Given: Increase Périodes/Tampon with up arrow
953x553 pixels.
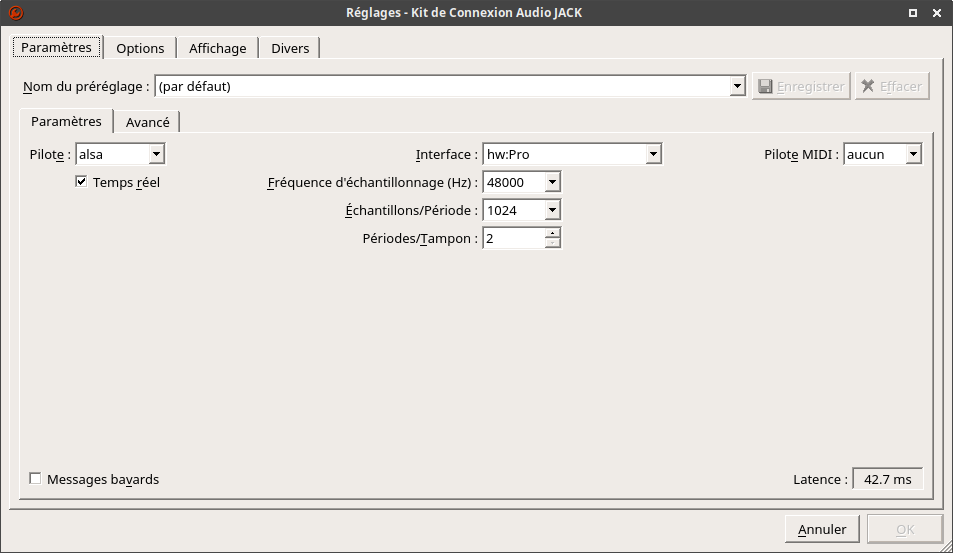Looking at the screenshot, I should point(552,233).
